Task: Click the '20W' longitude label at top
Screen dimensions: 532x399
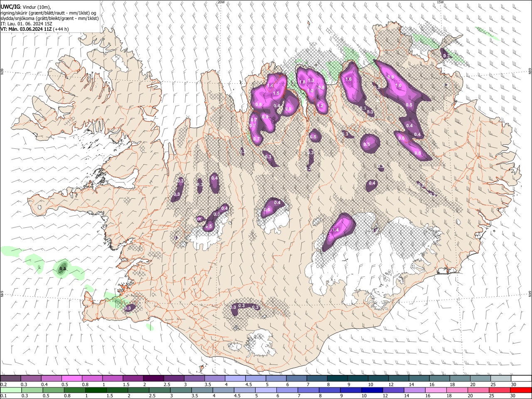Action: (x=221, y=2)
